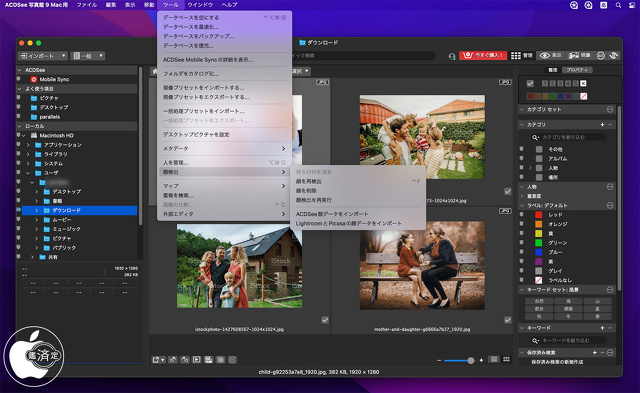
Task: Open the メタデータ submenu
Action: point(224,149)
